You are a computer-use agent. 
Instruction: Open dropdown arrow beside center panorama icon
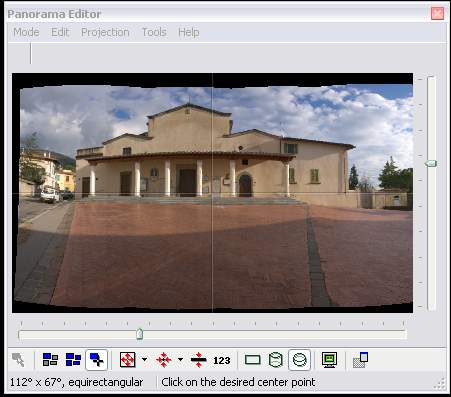tap(180, 359)
